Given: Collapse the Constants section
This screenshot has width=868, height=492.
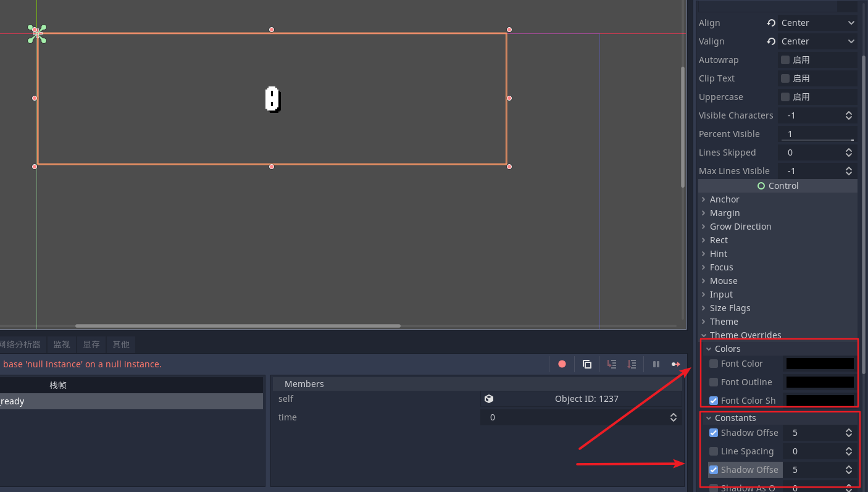Looking at the screenshot, I should click(x=780, y=418).
